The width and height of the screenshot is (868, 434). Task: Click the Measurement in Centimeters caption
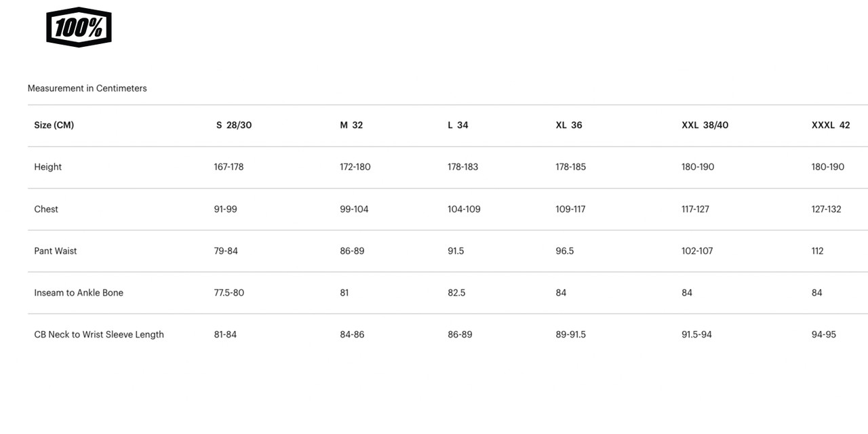(x=87, y=88)
